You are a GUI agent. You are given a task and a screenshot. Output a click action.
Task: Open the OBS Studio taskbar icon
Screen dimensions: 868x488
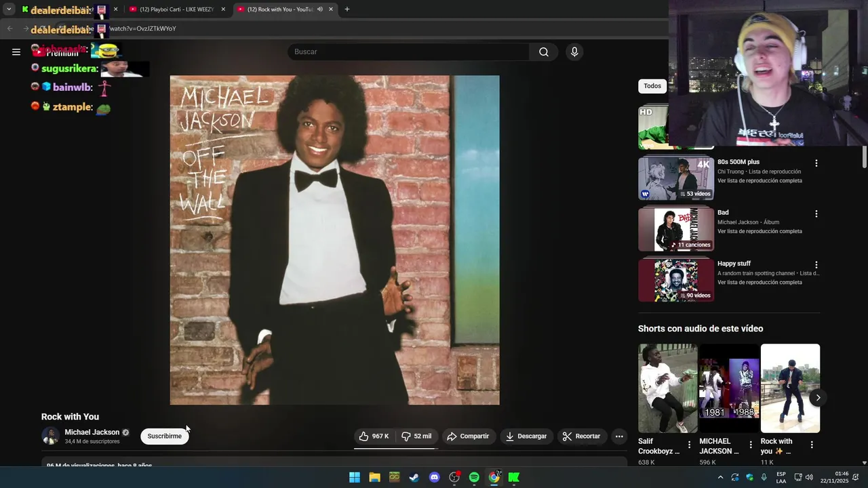(x=454, y=477)
